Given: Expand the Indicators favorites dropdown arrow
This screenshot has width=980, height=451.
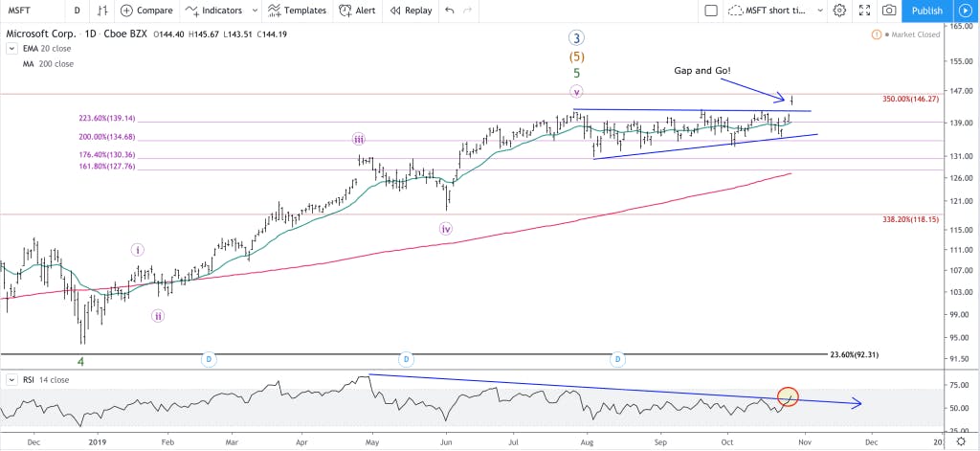Looking at the screenshot, I should [255, 11].
